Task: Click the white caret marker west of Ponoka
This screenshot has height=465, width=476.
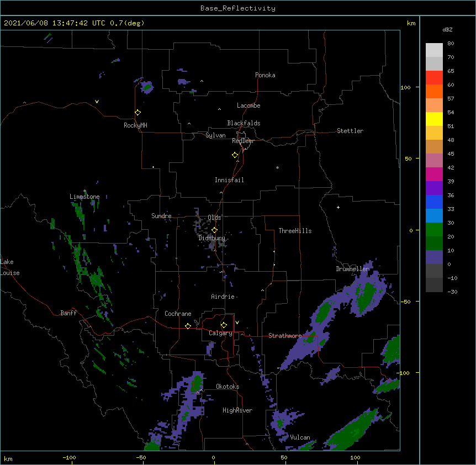Action: click(202, 81)
